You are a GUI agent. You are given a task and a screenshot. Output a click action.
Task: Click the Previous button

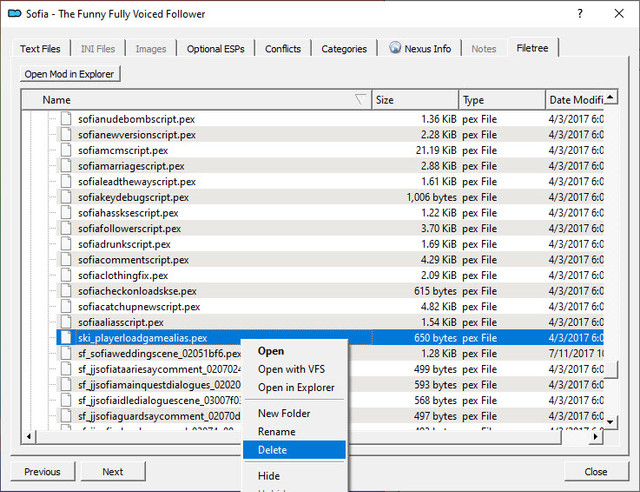click(x=42, y=472)
